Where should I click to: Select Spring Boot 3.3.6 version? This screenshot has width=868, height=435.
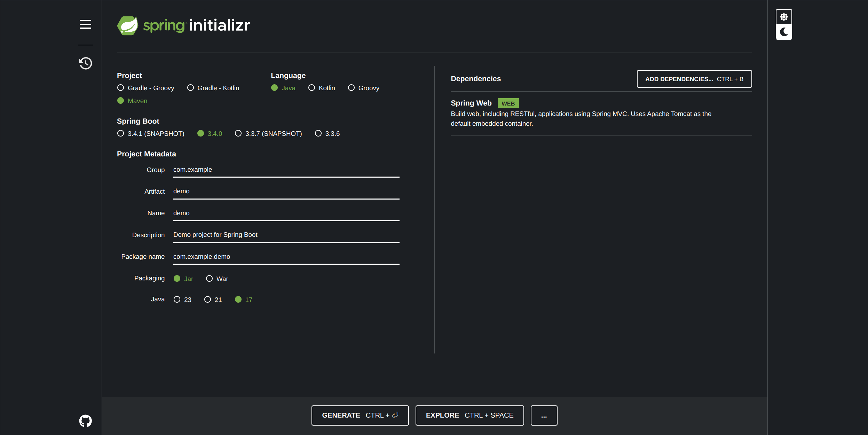318,133
